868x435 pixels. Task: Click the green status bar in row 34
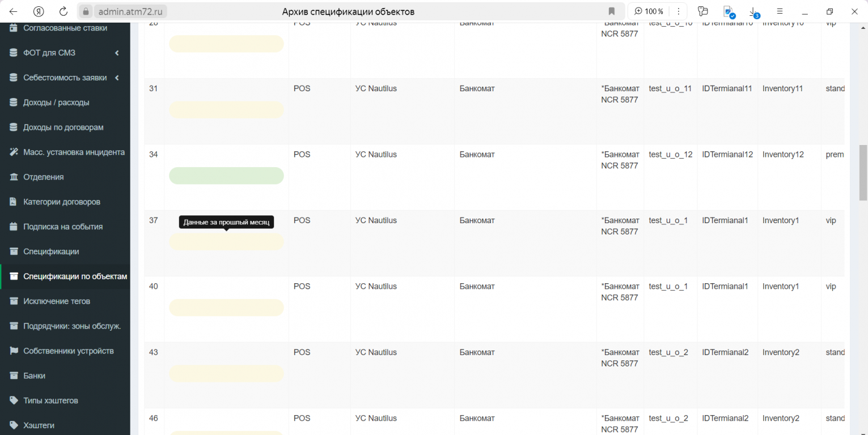[226, 176]
